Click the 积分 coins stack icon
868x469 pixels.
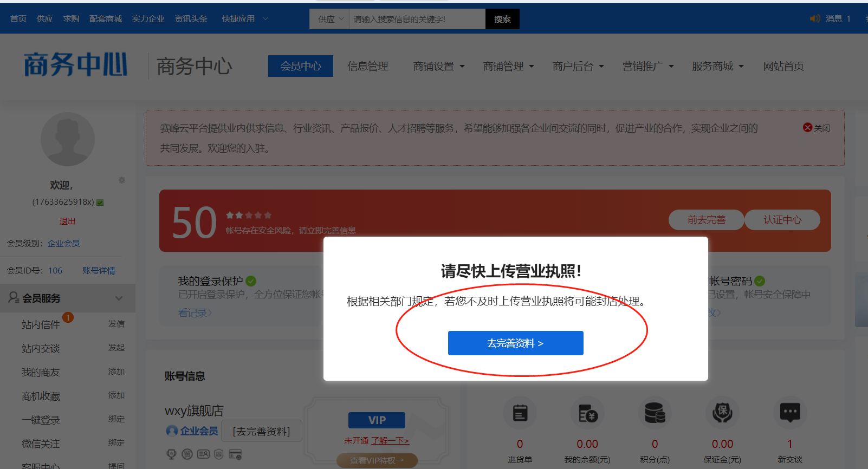point(655,413)
